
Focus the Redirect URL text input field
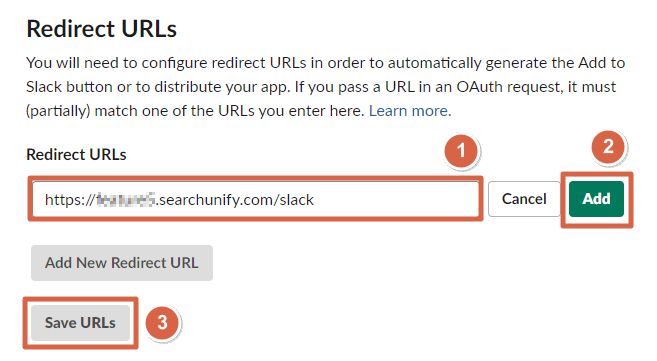pos(256,199)
